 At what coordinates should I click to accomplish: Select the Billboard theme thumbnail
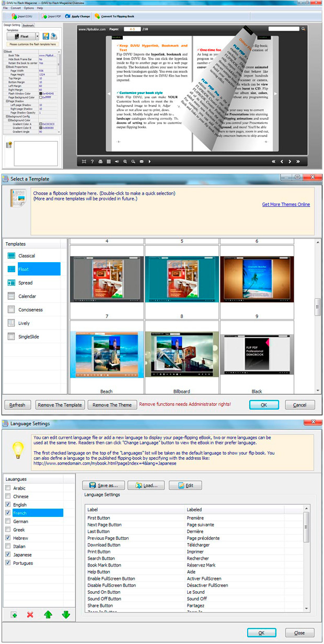tap(181, 355)
